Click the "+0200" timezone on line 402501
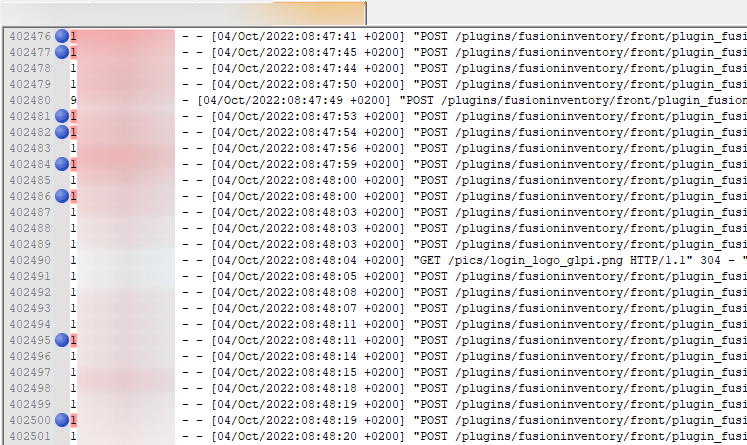The width and height of the screenshot is (747, 445). (381, 436)
